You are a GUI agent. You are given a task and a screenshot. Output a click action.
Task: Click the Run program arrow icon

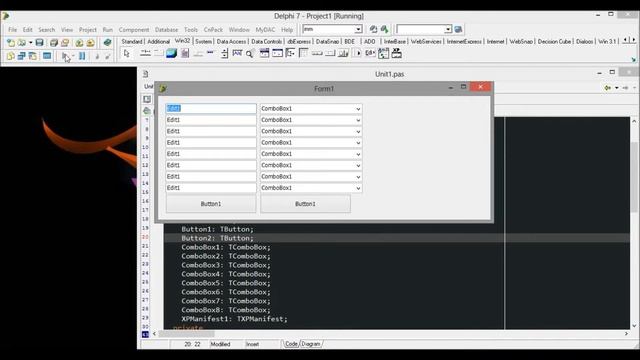coord(66,56)
